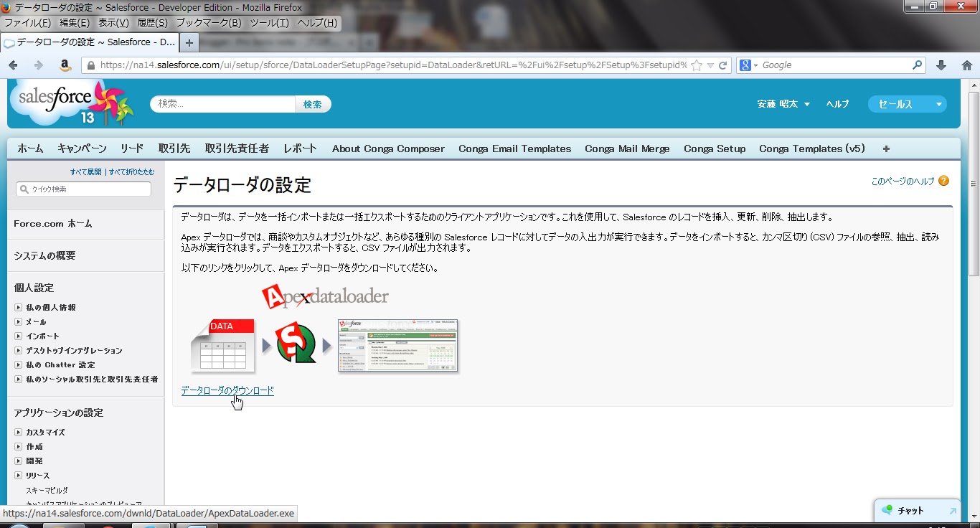This screenshot has width=980, height=528.
Task: Open the ブックマーク(B) menu
Action: [x=209, y=23]
